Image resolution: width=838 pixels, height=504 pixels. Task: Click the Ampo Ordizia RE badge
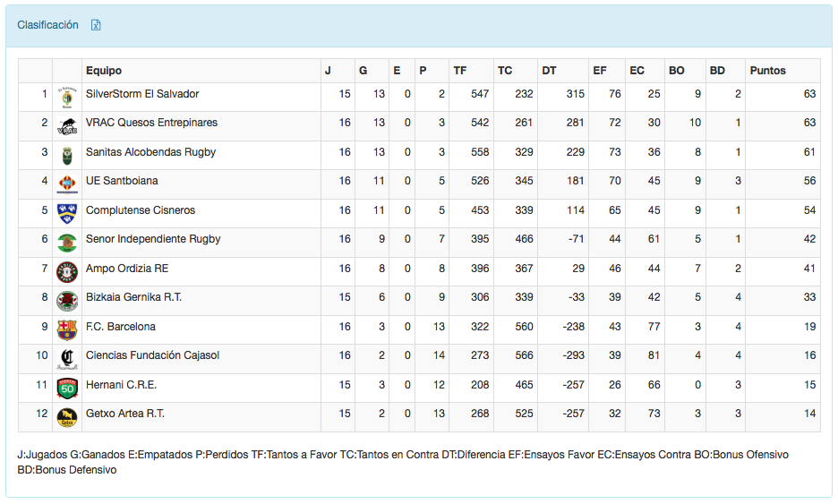(66, 271)
